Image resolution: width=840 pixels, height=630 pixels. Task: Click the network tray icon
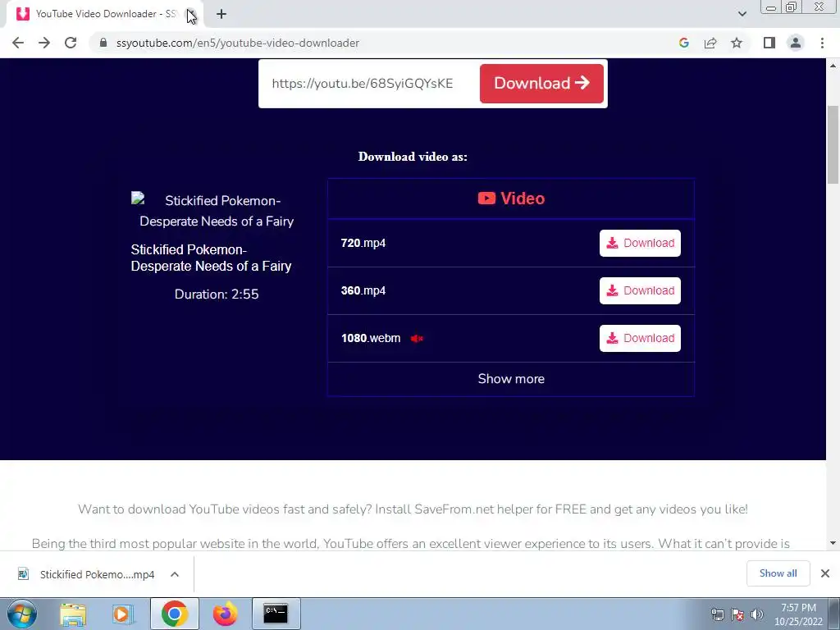coord(717,614)
